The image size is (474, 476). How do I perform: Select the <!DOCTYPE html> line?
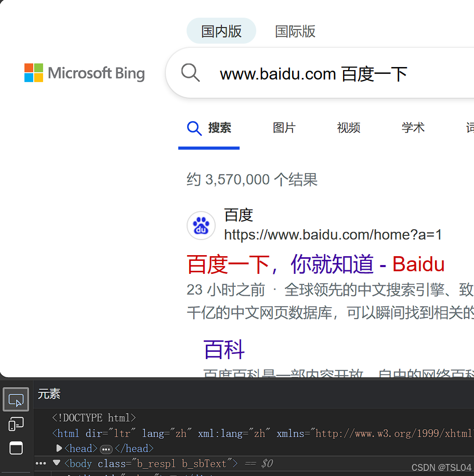click(x=94, y=418)
